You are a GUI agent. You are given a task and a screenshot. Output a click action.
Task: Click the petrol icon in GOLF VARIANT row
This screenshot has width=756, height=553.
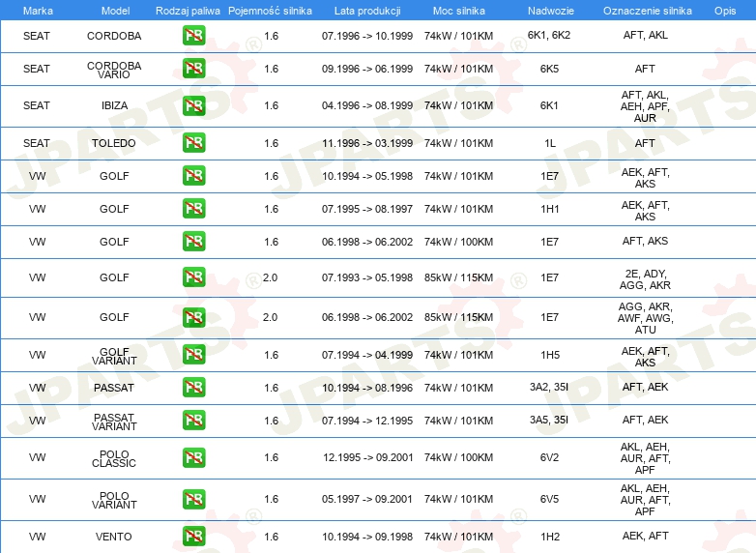[x=193, y=355]
